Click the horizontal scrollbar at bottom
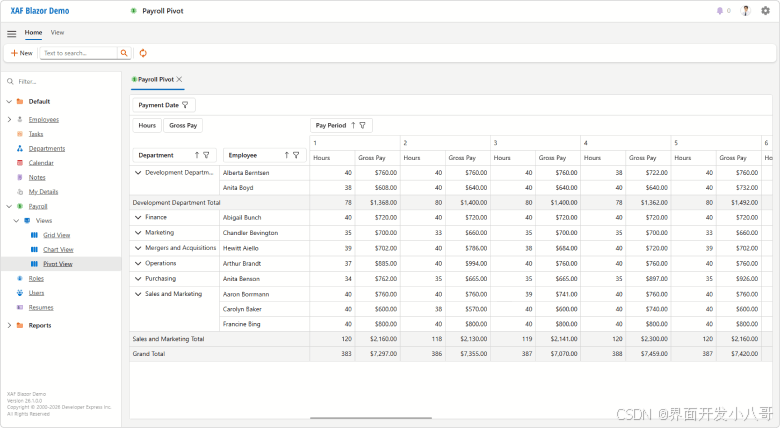780x428 pixels. tap(371, 418)
